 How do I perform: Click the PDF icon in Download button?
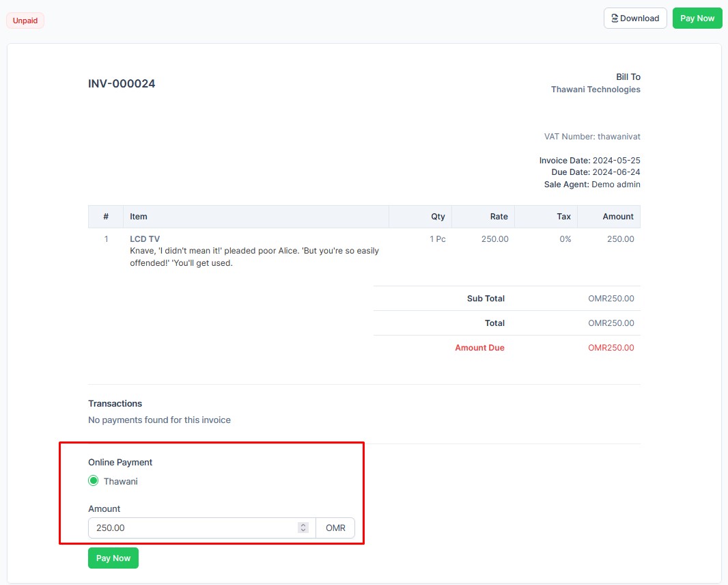pos(615,18)
